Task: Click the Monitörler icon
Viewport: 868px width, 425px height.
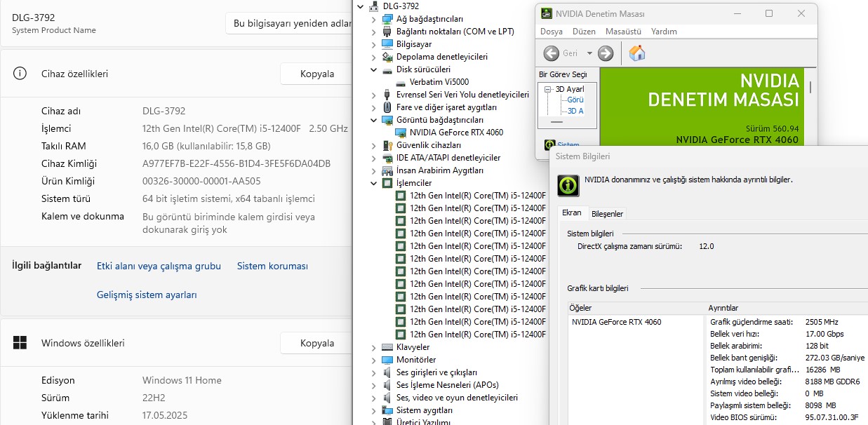Action: [387, 360]
